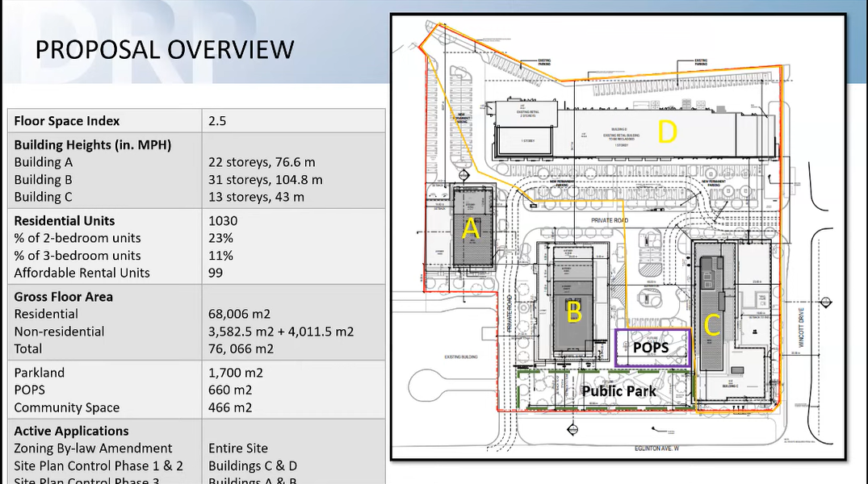Select the Parkland label
The height and width of the screenshot is (484, 868).
(x=40, y=373)
